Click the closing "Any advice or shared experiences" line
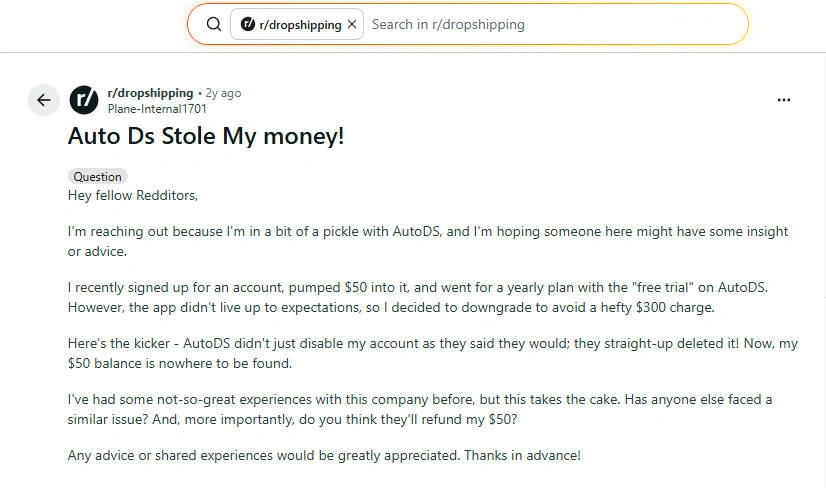This screenshot has height=488, width=826. tap(324, 455)
